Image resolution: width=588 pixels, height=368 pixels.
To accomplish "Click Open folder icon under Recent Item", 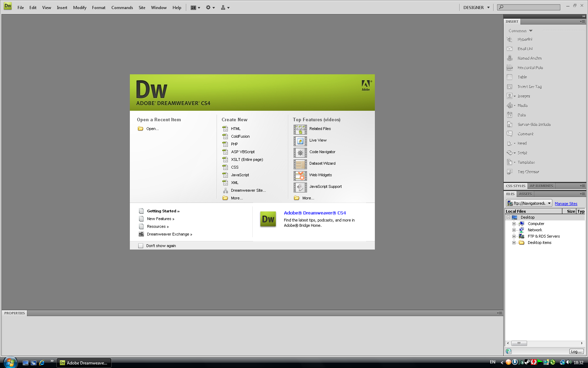I will (x=140, y=129).
